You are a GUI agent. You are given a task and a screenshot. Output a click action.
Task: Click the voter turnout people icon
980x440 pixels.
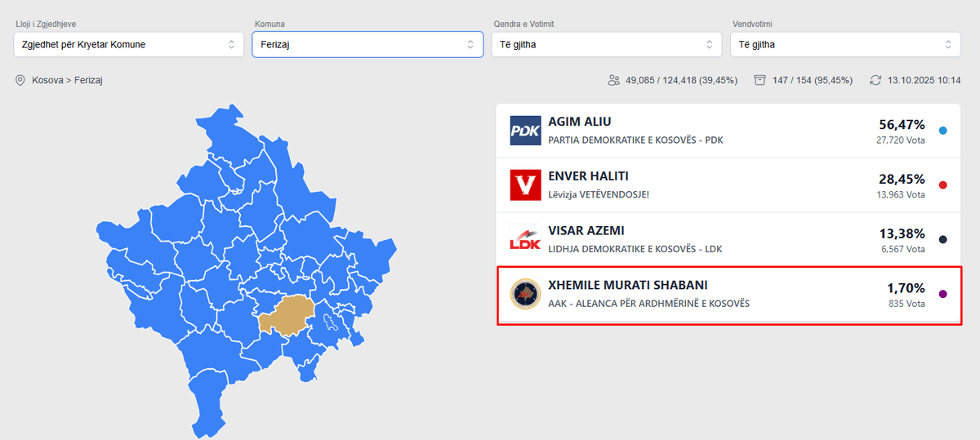point(614,80)
